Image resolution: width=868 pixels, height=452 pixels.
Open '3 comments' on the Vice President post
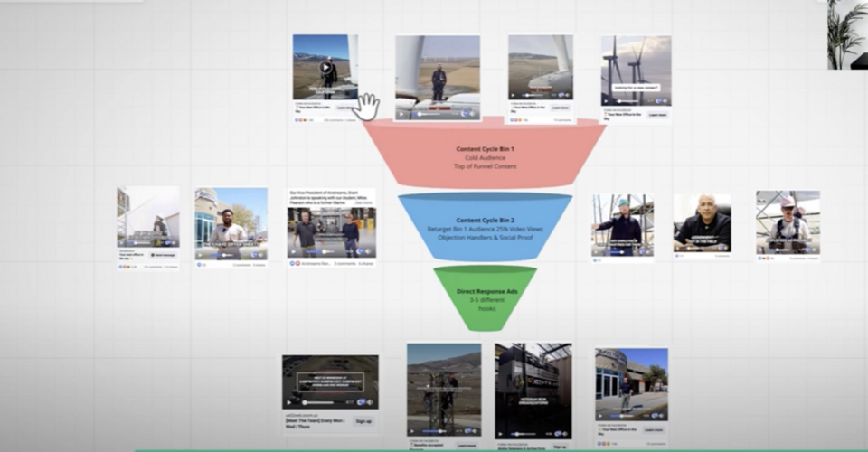coord(344,264)
